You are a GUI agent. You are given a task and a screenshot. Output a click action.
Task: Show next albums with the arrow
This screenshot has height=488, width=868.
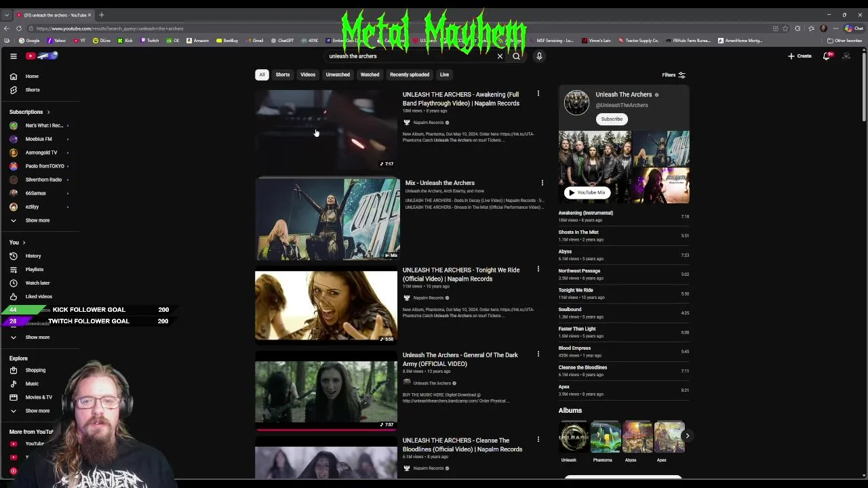click(x=687, y=436)
